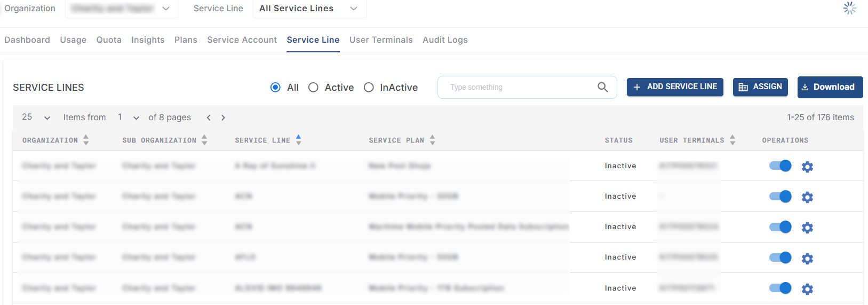This screenshot has width=868, height=305.
Task: Sort by Organization column arrows
Action: coord(86,140)
